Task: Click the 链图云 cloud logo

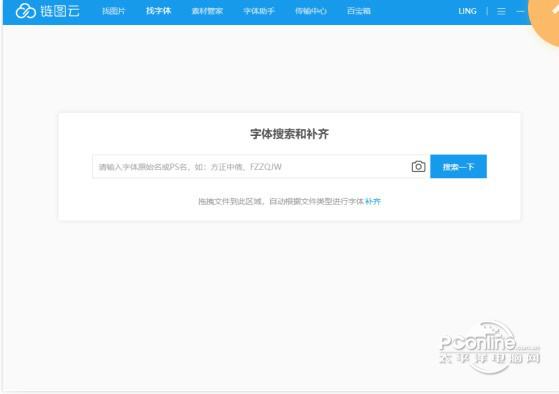Action: click(47, 11)
